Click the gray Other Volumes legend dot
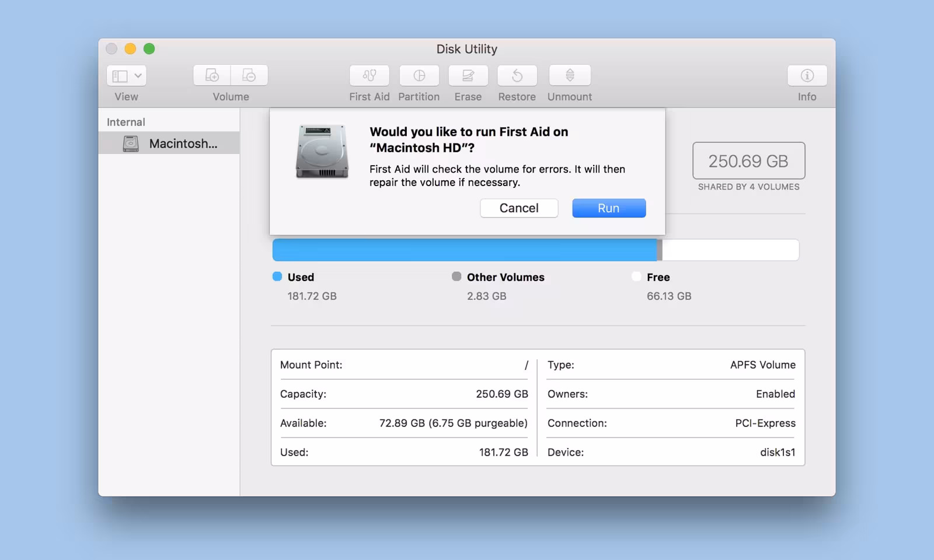 tap(456, 276)
